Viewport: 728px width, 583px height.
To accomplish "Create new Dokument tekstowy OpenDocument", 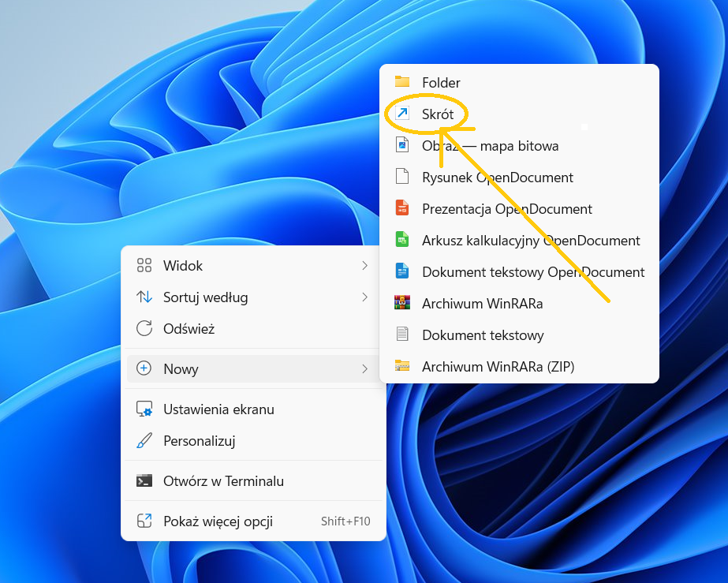I will point(519,271).
